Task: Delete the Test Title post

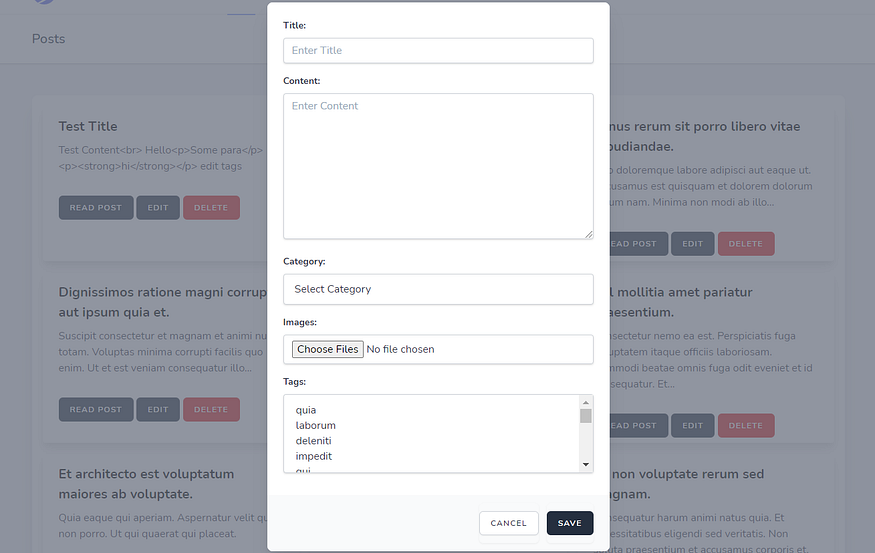Action: tap(211, 208)
